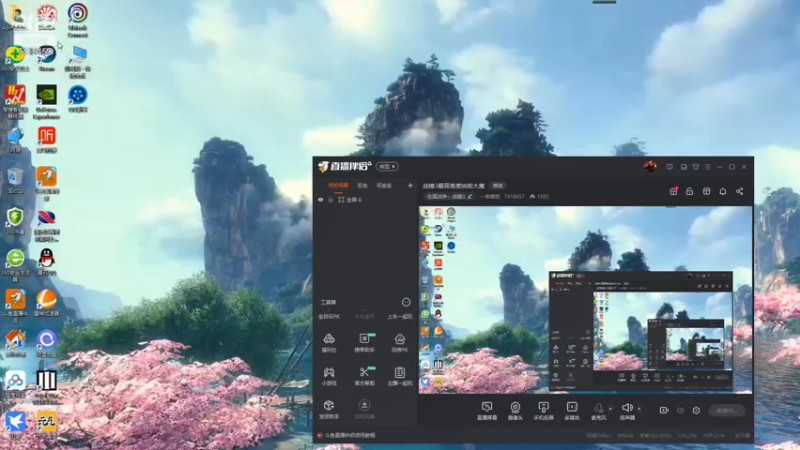Open 上车一起玩 tool

pyautogui.click(x=399, y=316)
